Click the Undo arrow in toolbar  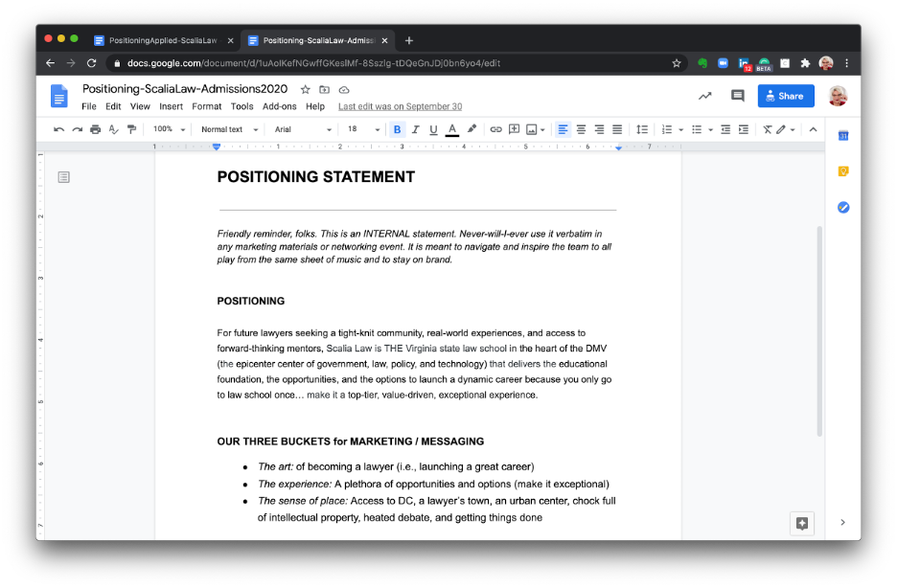click(58, 129)
